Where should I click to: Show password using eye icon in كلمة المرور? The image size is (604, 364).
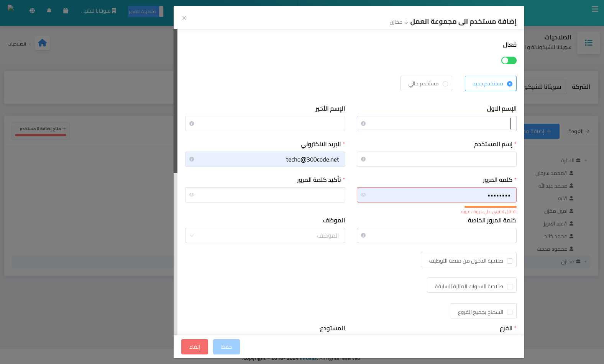(x=363, y=195)
